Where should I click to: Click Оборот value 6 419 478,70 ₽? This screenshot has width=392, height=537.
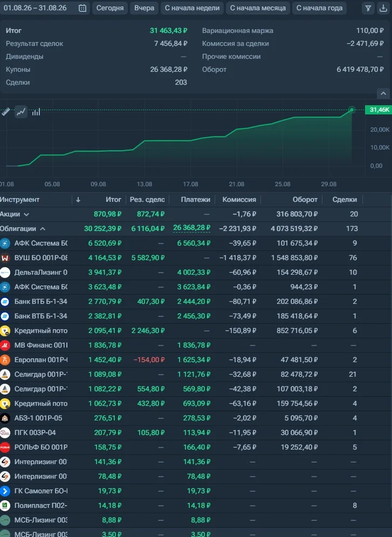click(x=360, y=70)
